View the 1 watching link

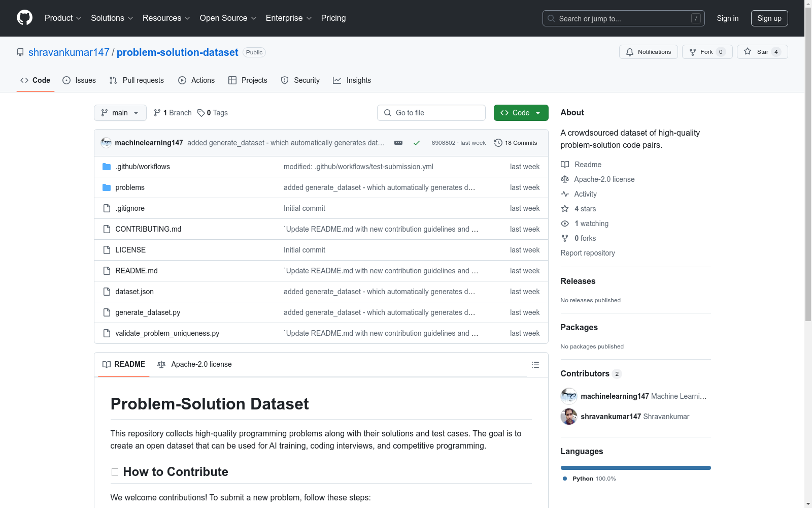coord(585,224)
